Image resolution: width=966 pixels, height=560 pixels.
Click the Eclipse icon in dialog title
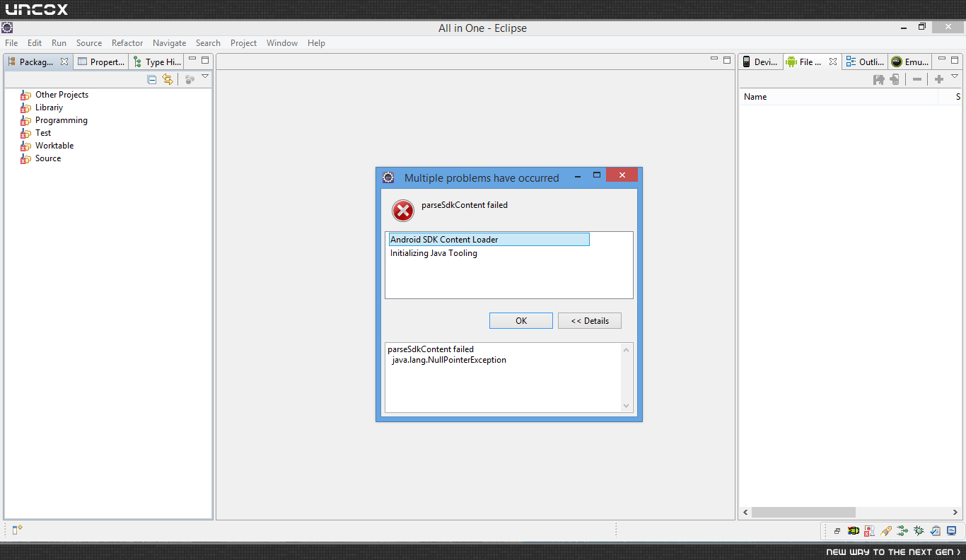click(x=388, y=177)
